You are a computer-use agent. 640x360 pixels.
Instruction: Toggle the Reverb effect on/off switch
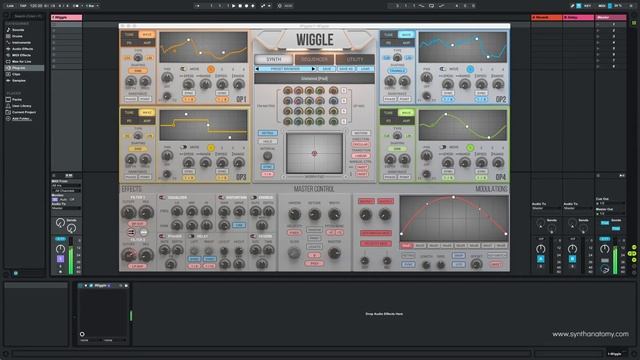tap(253, 236)
